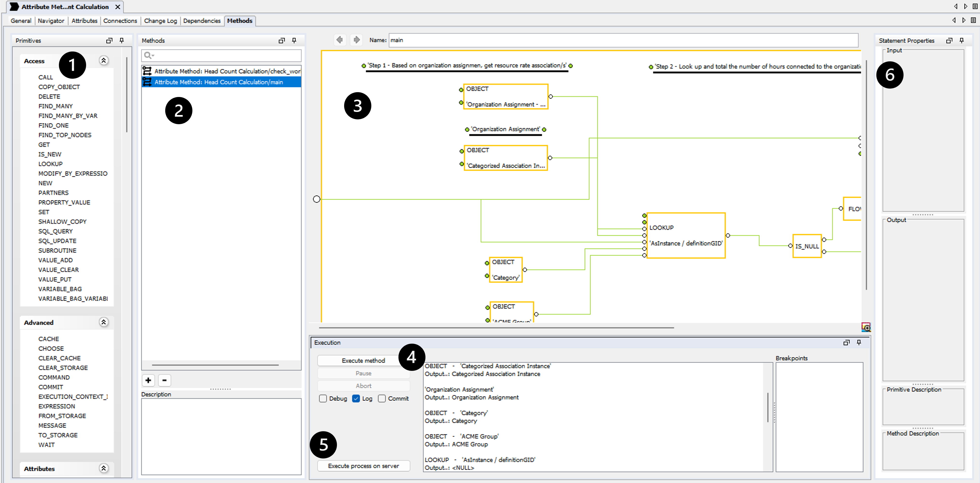Click the remove method minus icon
The height and width of the screenshot is (483, 980).
coord(164,380)
